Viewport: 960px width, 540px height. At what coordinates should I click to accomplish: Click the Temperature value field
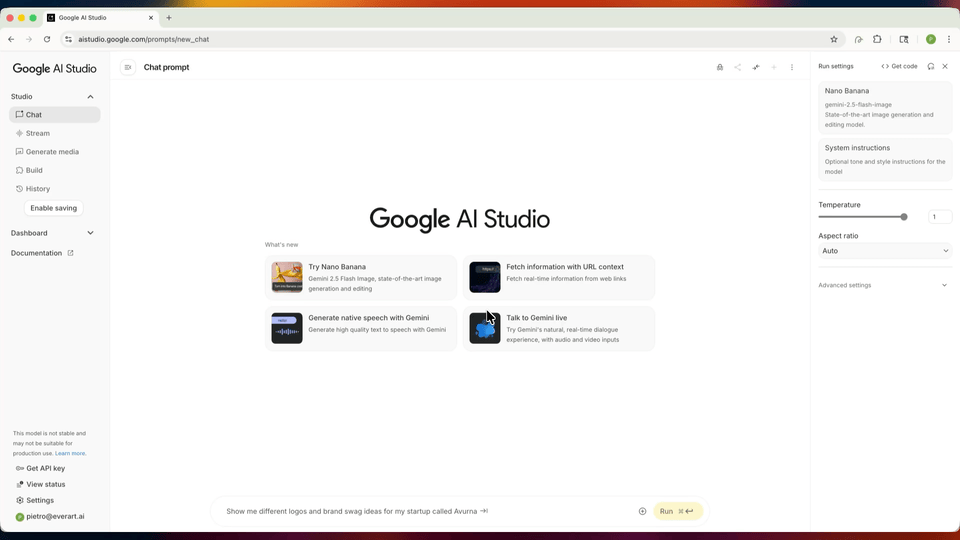coord(940,217)
